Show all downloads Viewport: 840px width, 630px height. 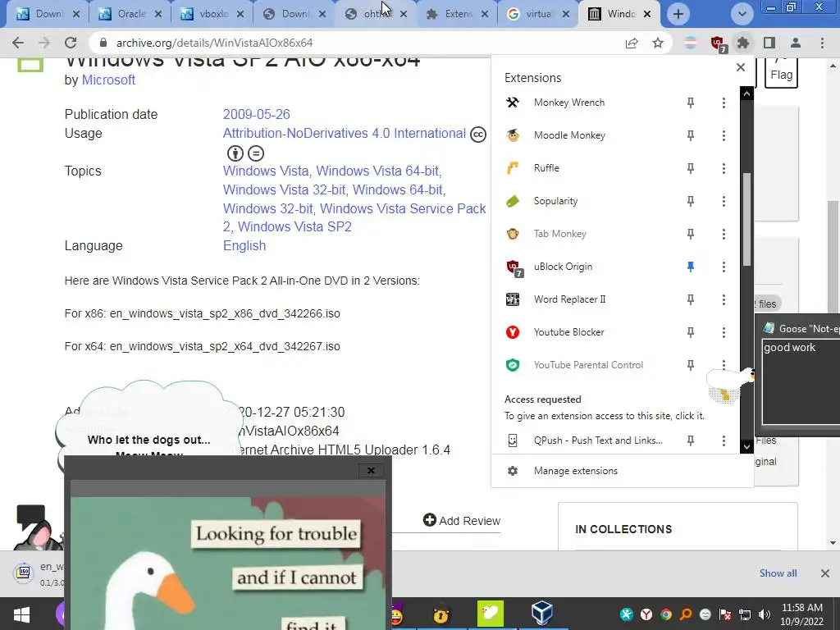coord(778,573)
